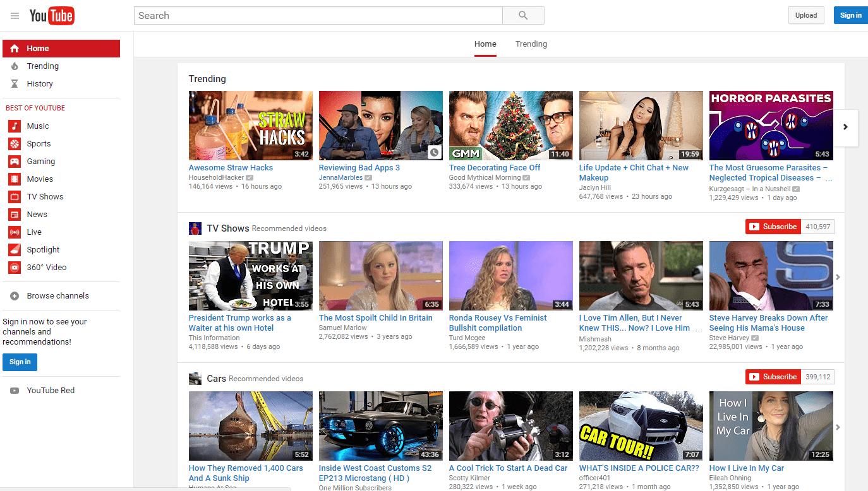Click the Gaming controller icon

[x=15, y=162]
